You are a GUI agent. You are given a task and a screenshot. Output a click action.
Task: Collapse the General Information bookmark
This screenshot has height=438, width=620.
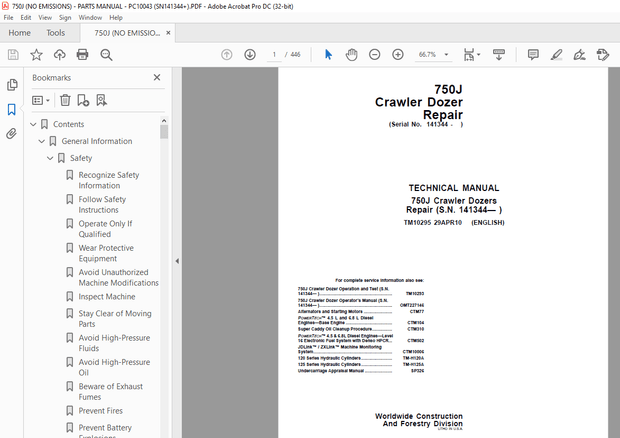tap(42, 141)
